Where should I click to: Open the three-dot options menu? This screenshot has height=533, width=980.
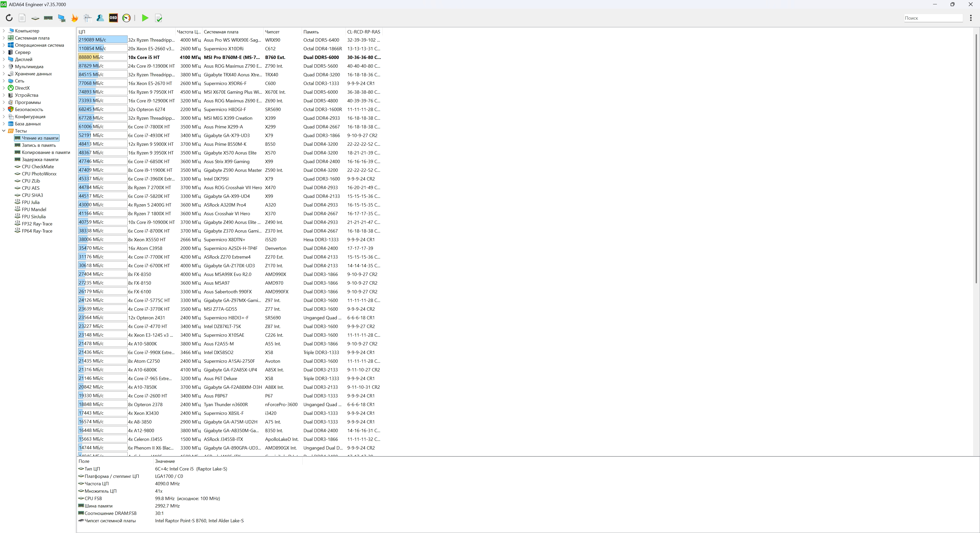[971, 18]
